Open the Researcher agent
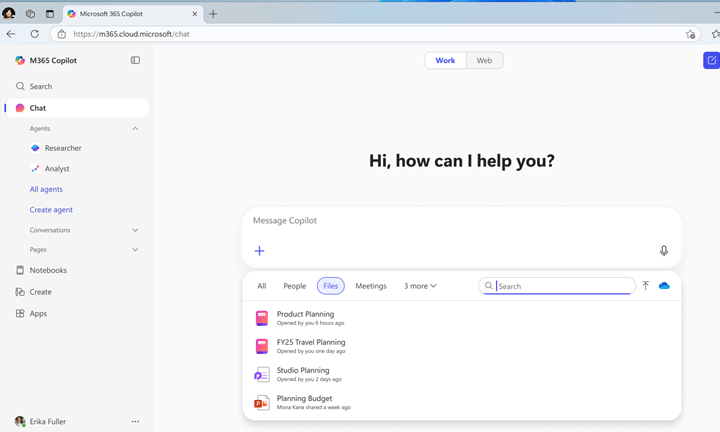720x432 pixels. point(63,148)
